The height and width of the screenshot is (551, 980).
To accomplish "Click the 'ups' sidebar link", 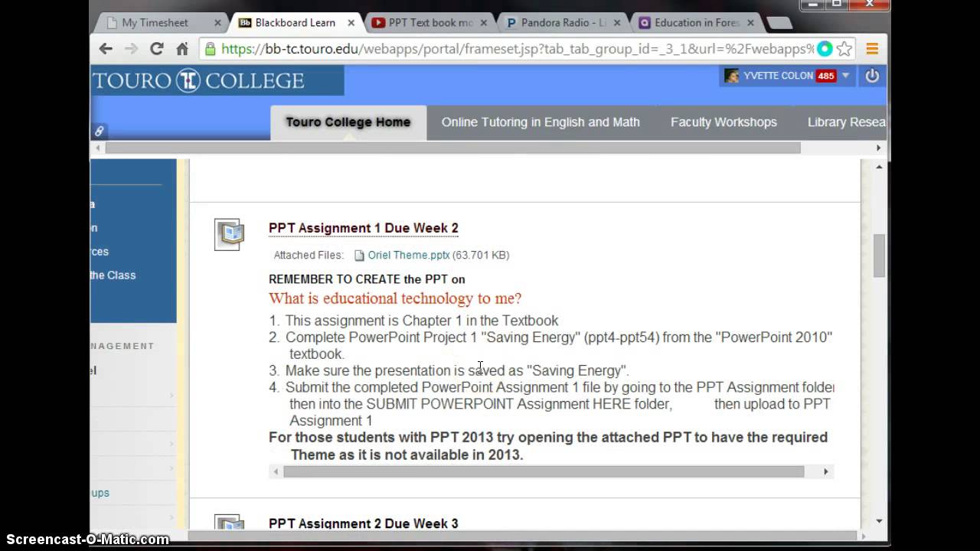I will point(100,493).
